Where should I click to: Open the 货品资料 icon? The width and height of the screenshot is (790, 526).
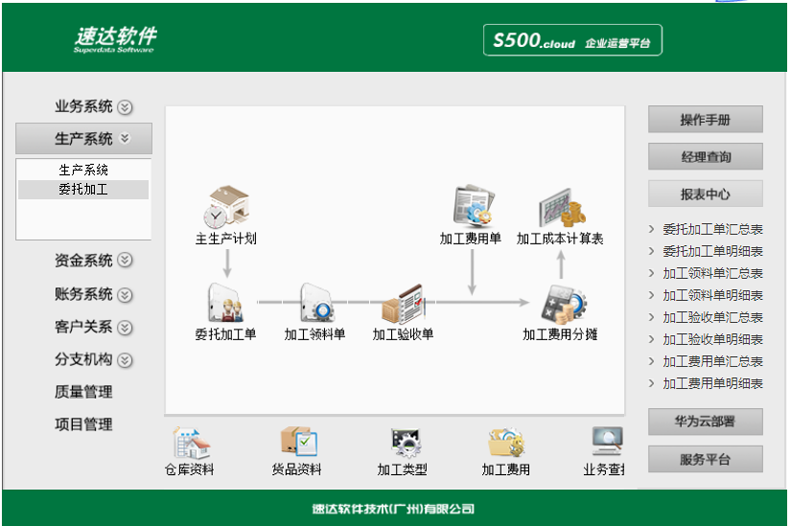[x=298, y=441]
